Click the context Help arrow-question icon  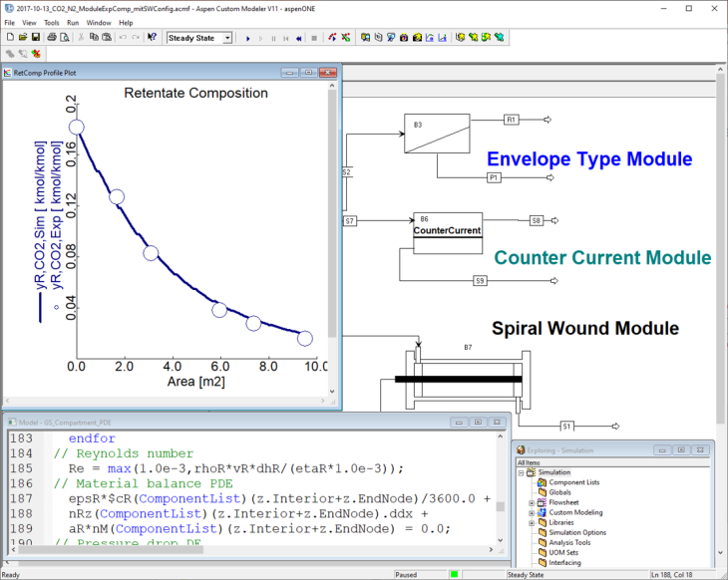click(x=151, y=38)
